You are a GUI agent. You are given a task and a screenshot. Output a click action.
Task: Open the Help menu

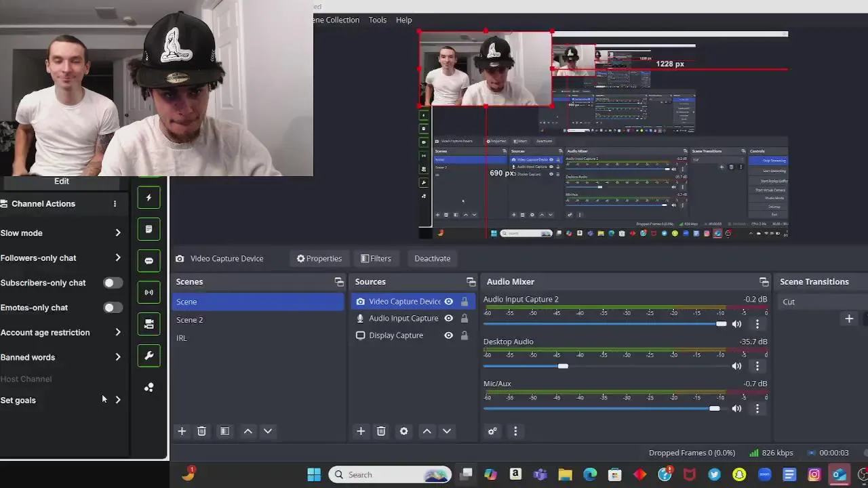click(403, 20)
